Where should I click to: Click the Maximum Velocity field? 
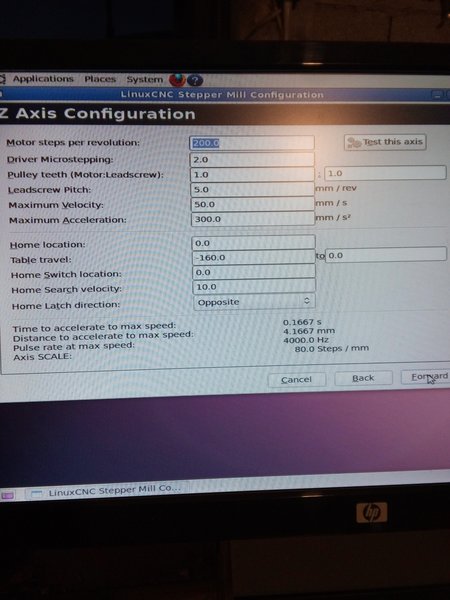[x=253, y=204]
